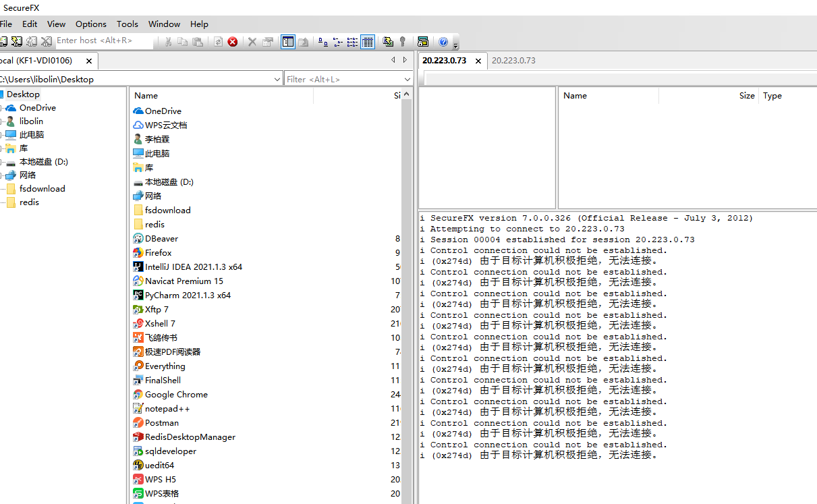The image size is (817, 504).
Task: Click the Cut scissors toolbar icon
Action: pos(168,41)
